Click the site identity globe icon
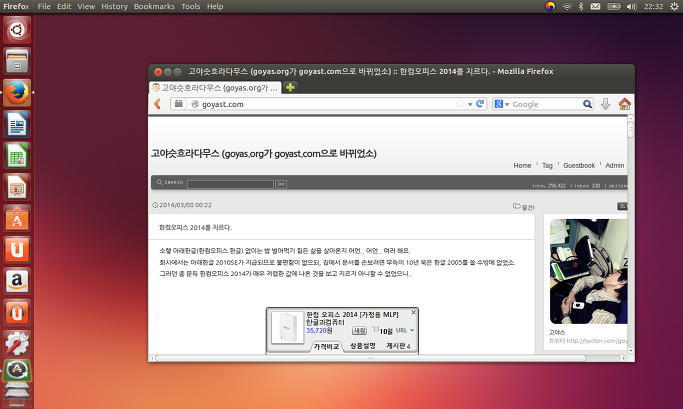Screen dimensions: 683x409 [x=195, y=104]
